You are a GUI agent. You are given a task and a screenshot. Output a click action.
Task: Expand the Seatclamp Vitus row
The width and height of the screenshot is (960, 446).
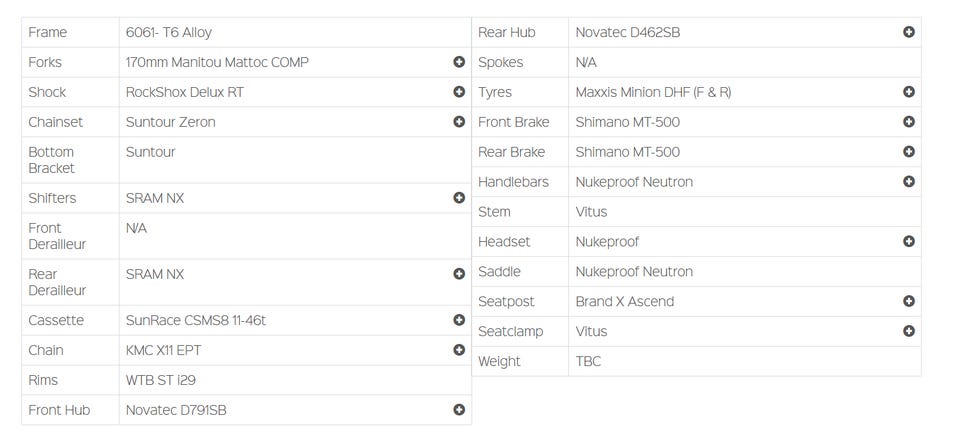909,331
